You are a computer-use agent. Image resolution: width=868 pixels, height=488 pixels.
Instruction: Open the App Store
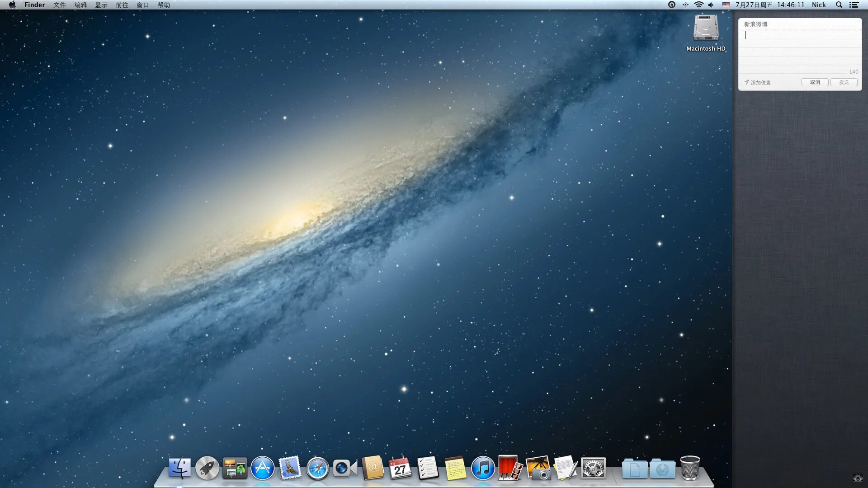tap(262, 469)
